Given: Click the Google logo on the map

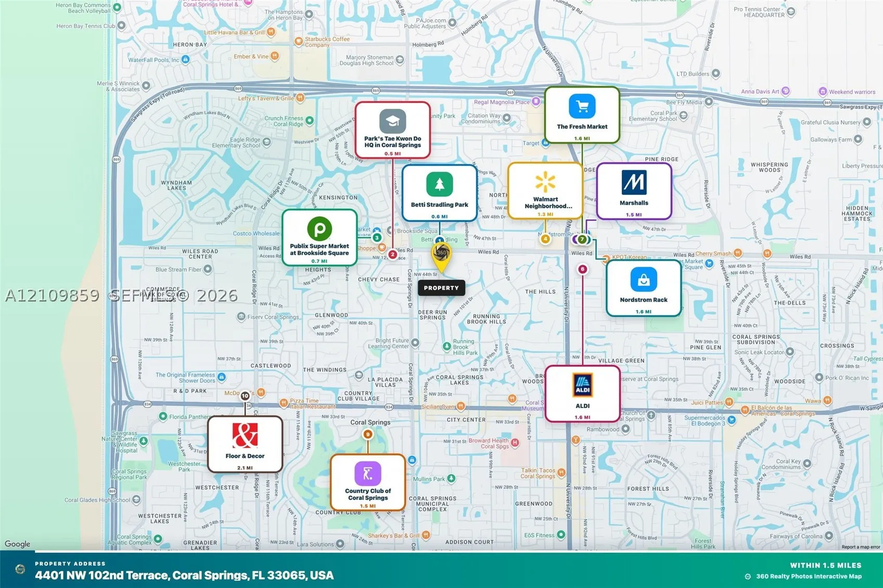Looking at the screenshot, I should click(x=18, y=544).
